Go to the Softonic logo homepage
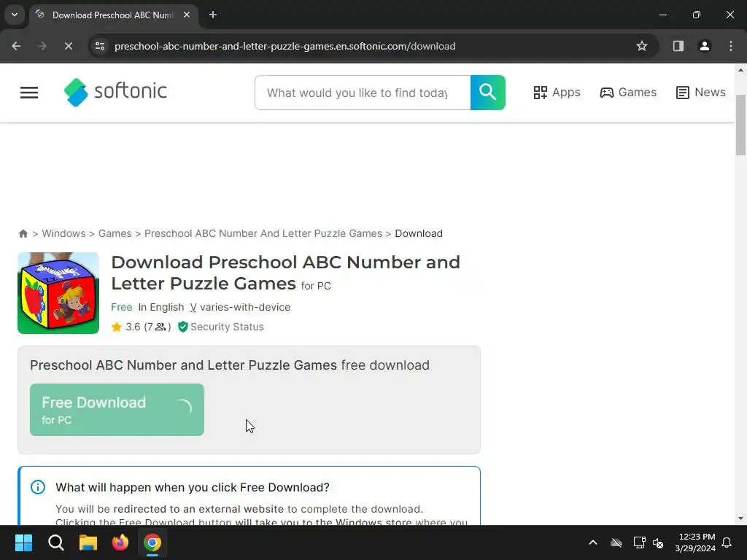Viewport: 747px width, 560px height. [115, 92]
